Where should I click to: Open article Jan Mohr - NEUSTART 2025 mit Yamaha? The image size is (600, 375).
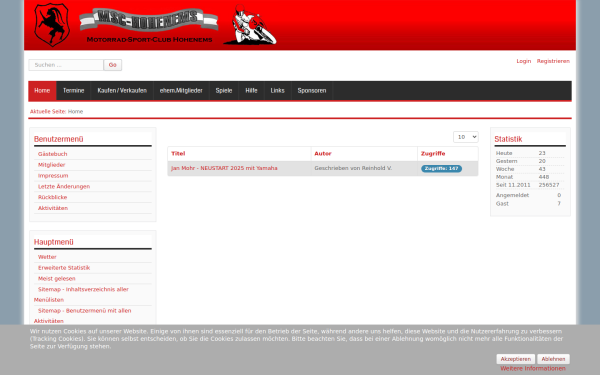click(224, 168)
